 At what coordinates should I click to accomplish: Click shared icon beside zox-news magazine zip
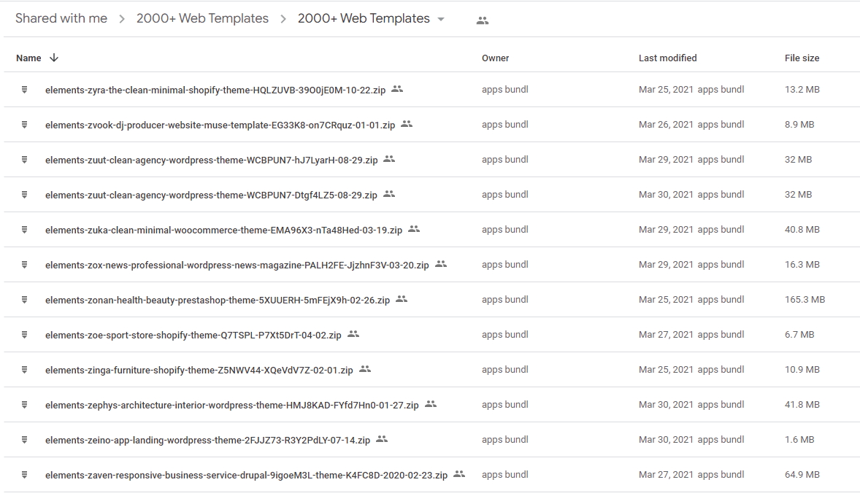[441, 264]
